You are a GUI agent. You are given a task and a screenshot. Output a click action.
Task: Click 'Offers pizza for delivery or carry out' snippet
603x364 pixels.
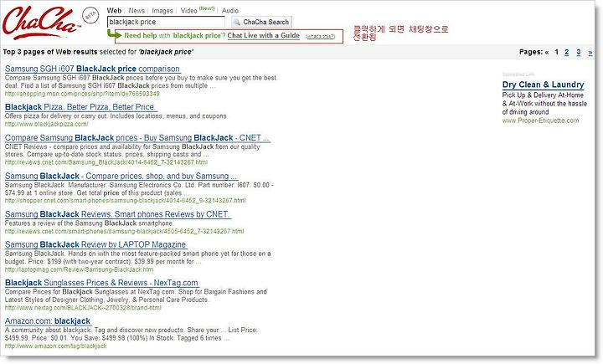click(x=116, y=116)
